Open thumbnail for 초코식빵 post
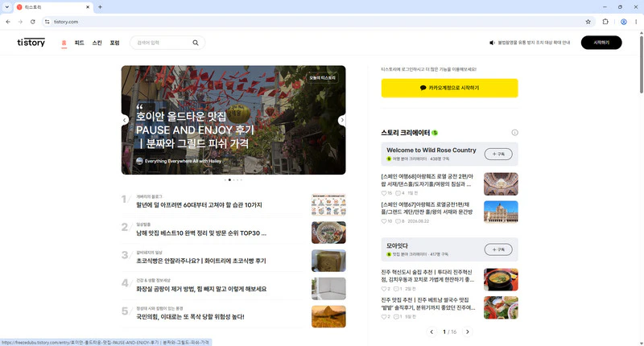Viewport: 644px width, 346px height. [x=328, y=261]
